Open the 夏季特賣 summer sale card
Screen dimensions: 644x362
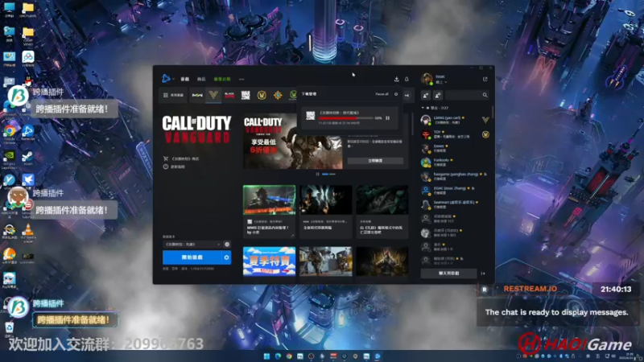269,261
